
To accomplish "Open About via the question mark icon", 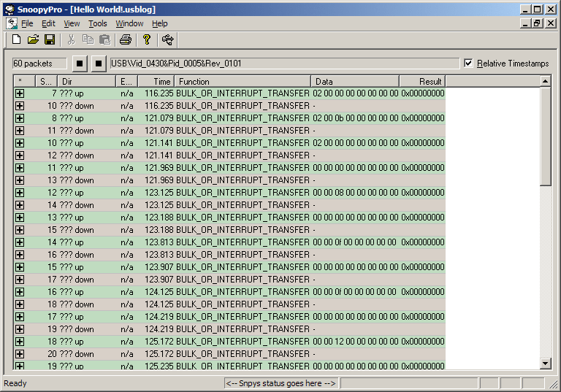I will [147, 39].
